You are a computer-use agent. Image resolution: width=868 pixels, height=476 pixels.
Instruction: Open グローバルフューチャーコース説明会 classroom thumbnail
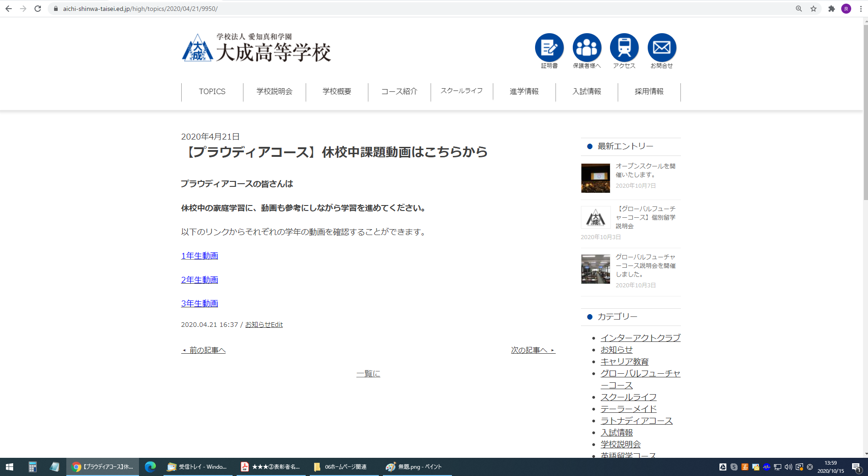[x=595, y=269]
